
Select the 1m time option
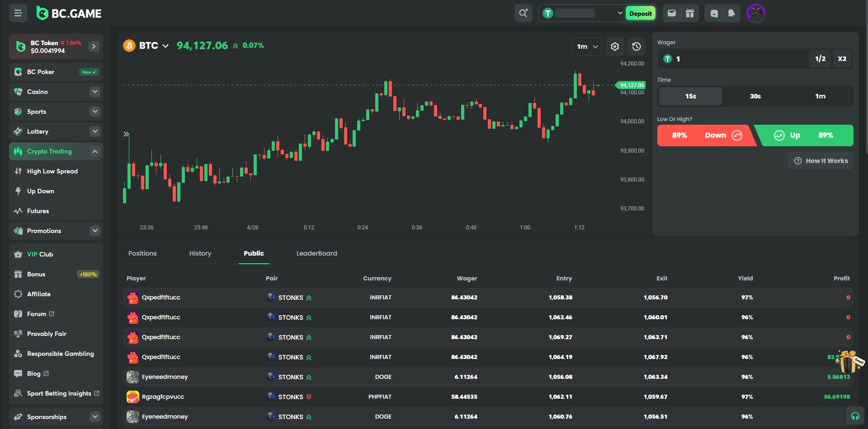[x=820, y=96]
